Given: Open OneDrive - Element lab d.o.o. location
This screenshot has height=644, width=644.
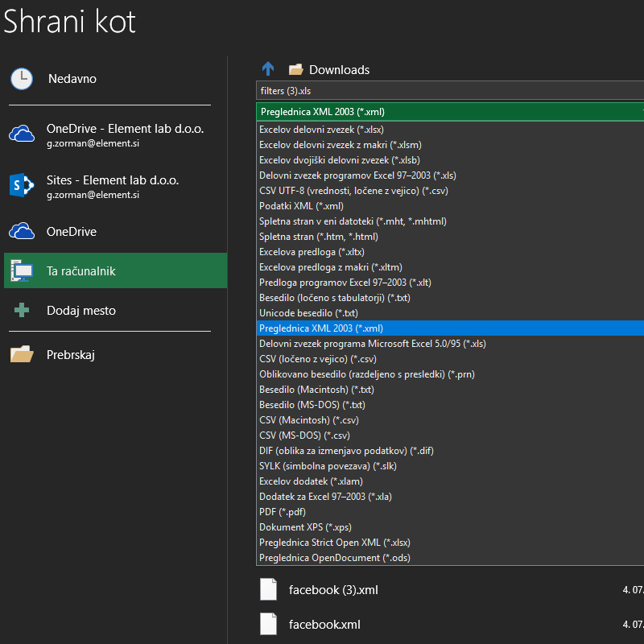Looking at the screenshot, I should pos(115,134).
